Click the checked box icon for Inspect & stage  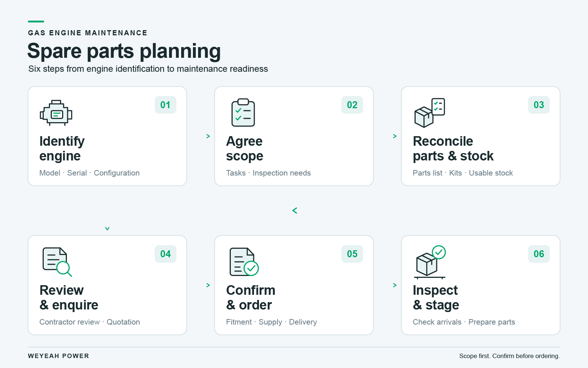point(430,262)
